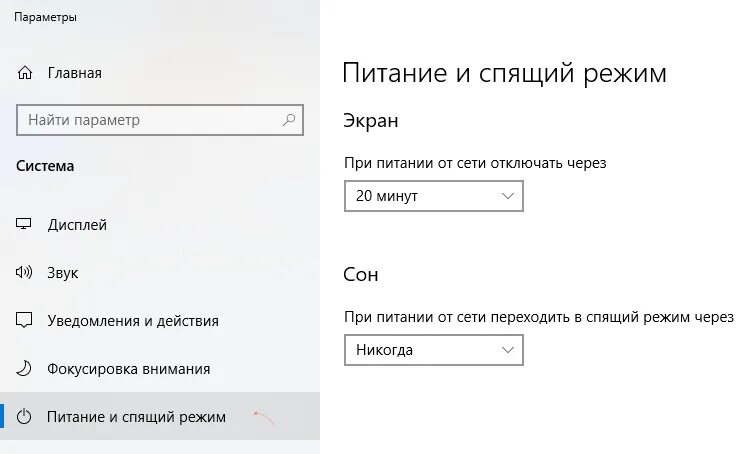Viewport: 743px width, 454px height.
Task: Open the 20 минут screen timeout dropdown
Action: click(x=433, y=196)
